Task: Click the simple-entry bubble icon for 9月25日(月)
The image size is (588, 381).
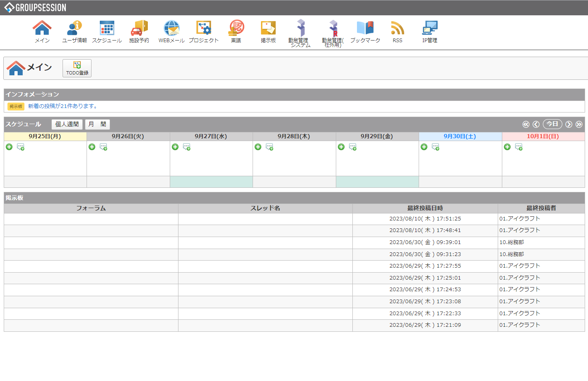Action: pyautogui.click(x=21, y=147)
